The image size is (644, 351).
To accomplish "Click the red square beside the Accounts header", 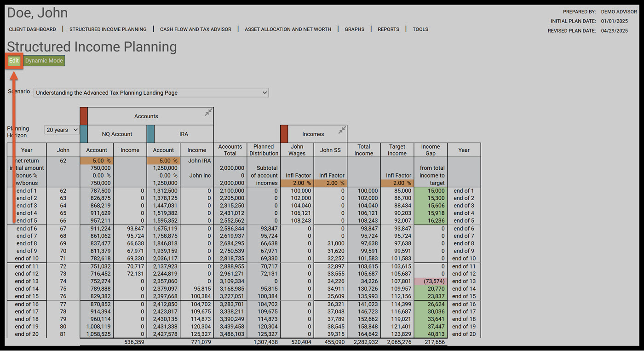I will click(83, 116).
